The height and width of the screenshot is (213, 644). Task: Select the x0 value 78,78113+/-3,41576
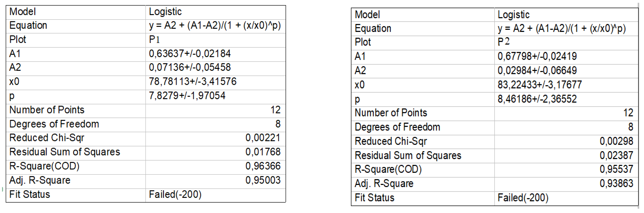click(192, 82)
